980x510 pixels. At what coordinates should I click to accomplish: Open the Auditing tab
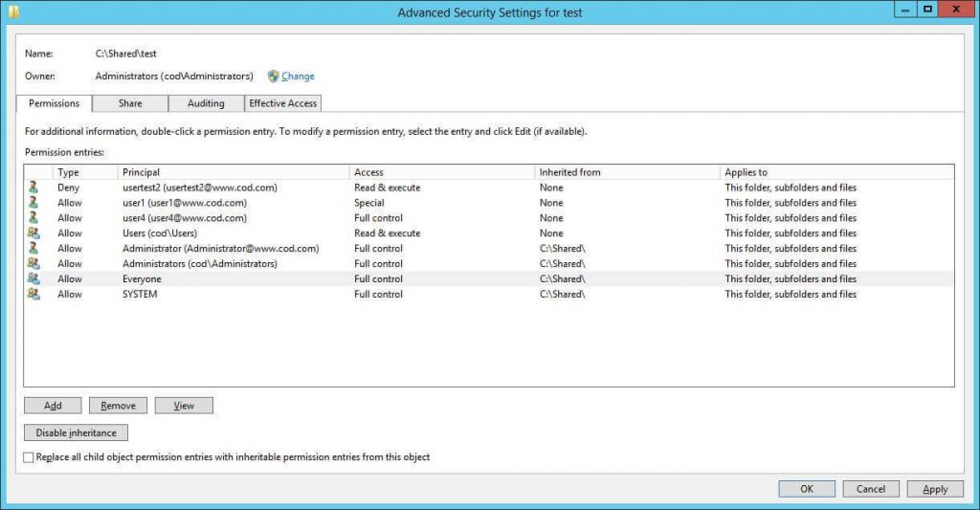(206, 103)
